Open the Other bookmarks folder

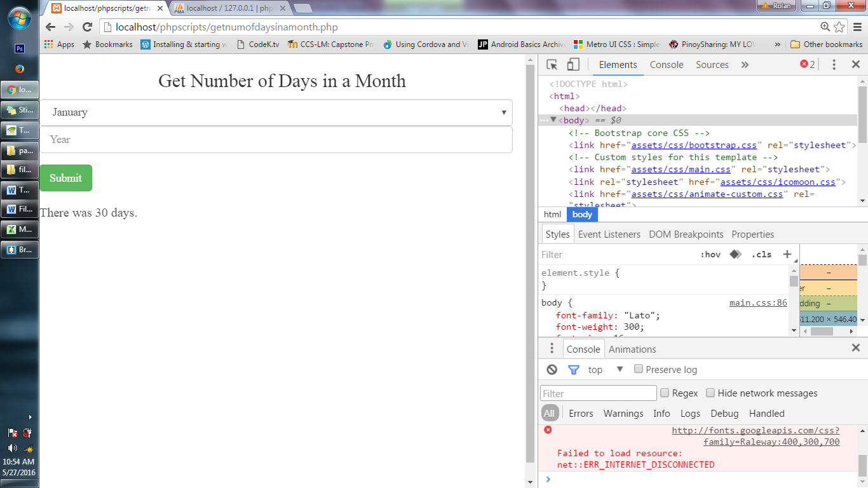pyautogui.click(x=826, y=44)
